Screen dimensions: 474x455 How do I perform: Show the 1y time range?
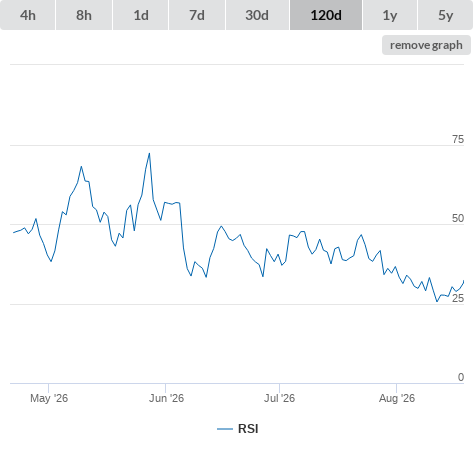390,15
